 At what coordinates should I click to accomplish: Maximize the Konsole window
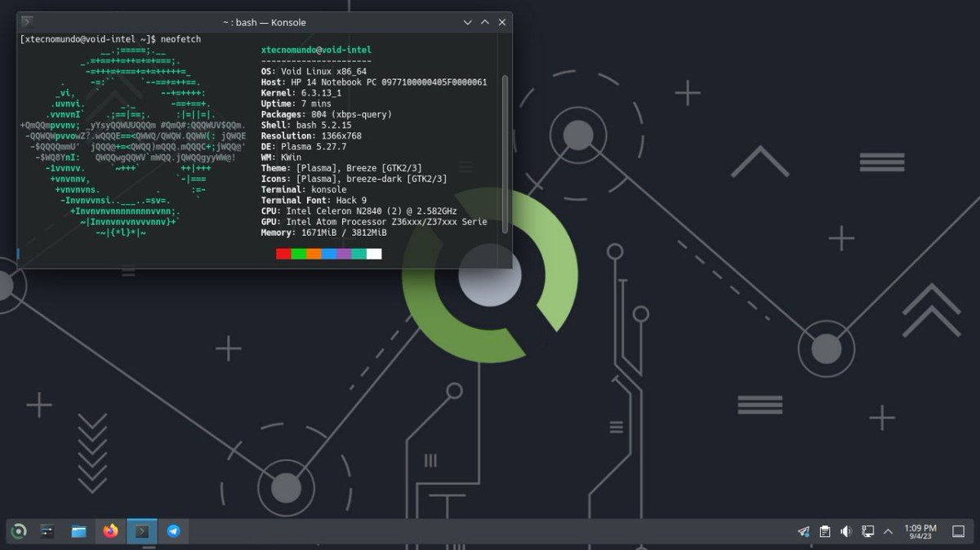coord(484,22)
